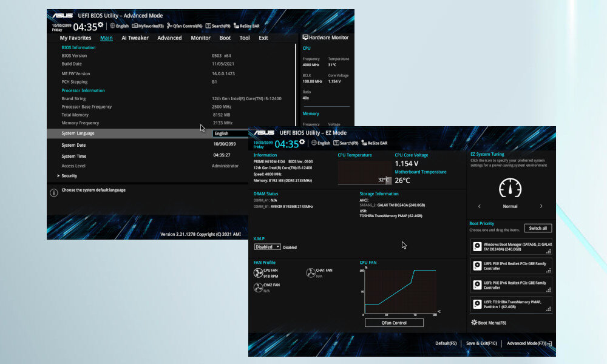
Task: Click the USB "TOSHIBA TransMemory PMAP (62.4GB)" storage entry
Action: click(391, 216)
